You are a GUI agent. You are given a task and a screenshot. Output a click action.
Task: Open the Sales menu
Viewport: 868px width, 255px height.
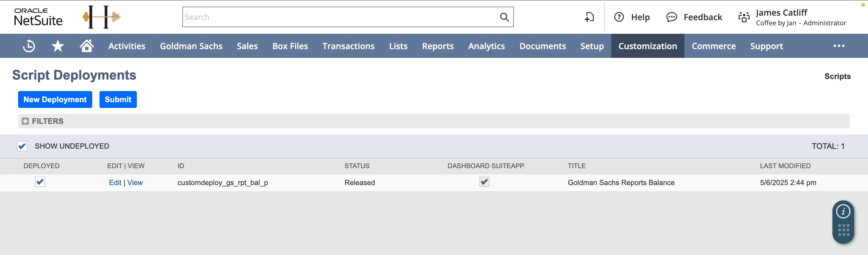coord(247,46)
